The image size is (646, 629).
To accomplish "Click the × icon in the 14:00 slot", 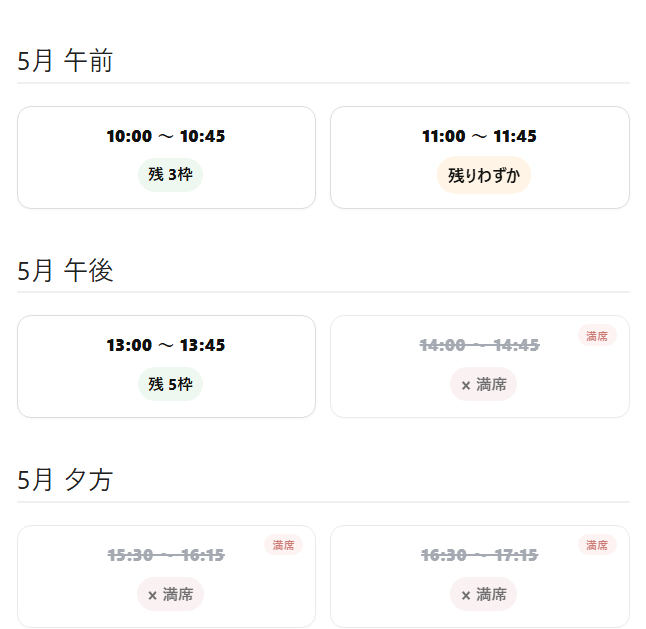I will pyautogui.click(x=466, y=385).
